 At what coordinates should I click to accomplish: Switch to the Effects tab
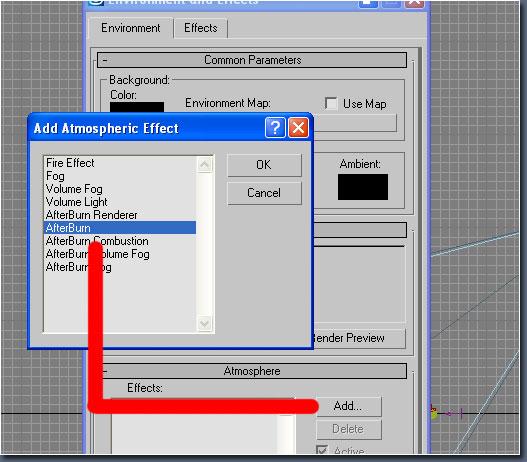(201, 28)
